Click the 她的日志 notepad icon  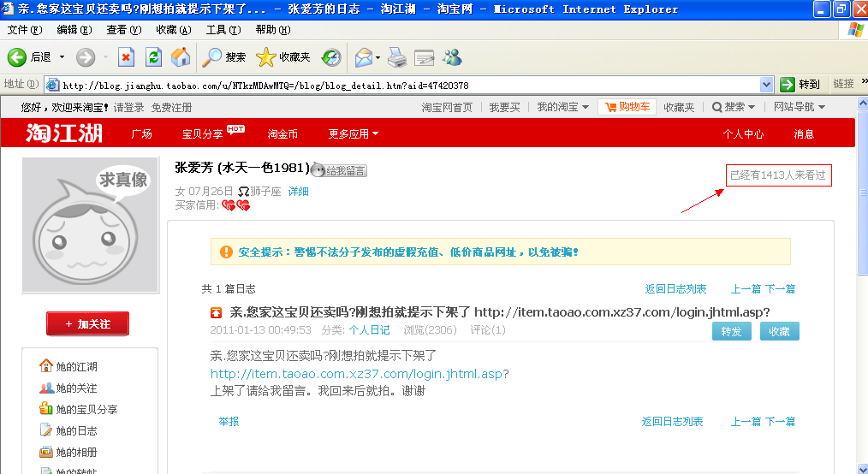[x=46, y=430]
